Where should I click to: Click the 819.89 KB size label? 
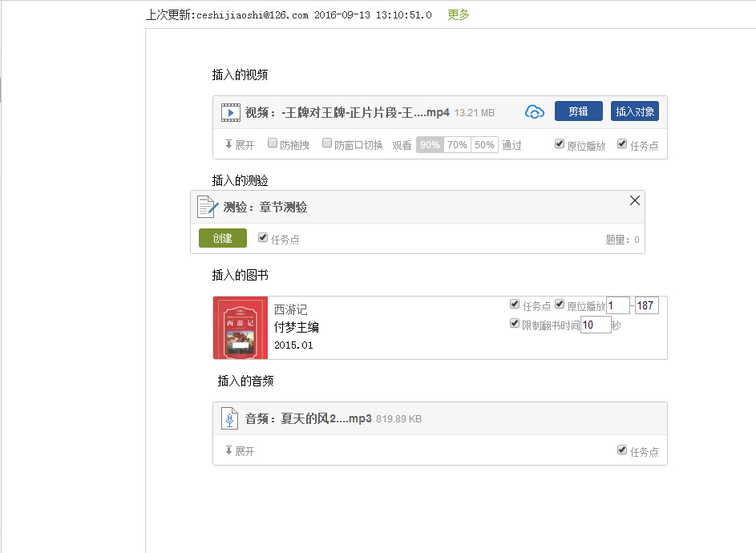(x=398, y=419)
